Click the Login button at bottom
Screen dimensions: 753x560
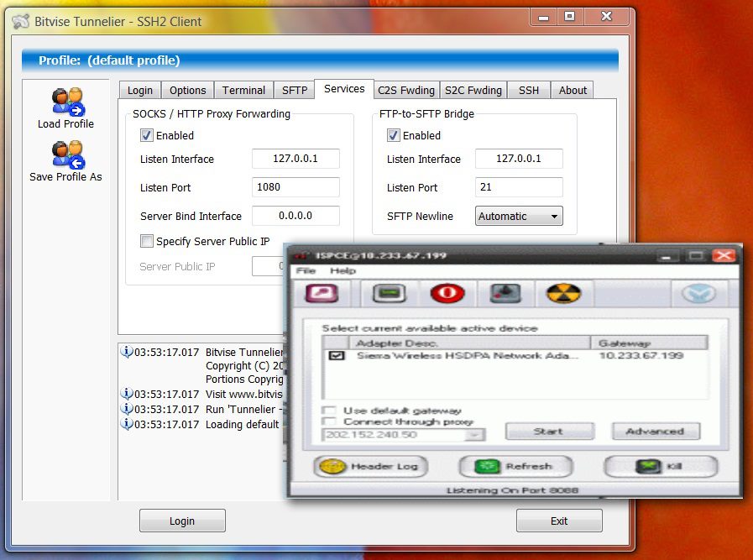[182, 521]
